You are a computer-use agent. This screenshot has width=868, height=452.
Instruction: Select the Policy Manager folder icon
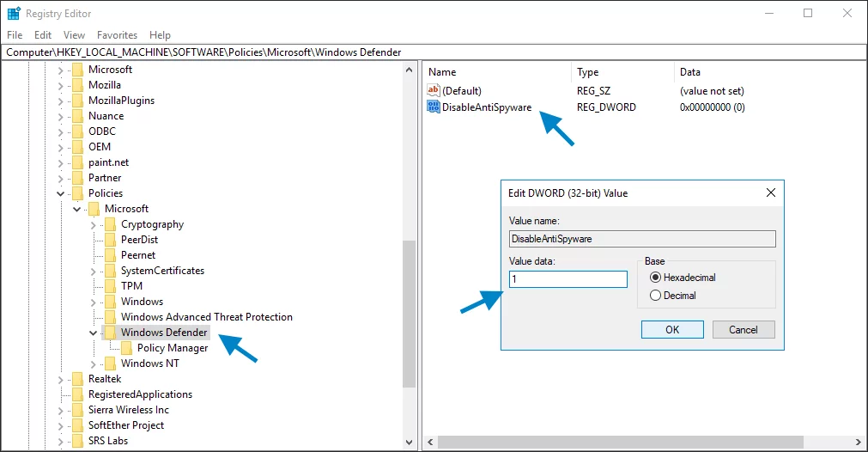pos(126,348)
